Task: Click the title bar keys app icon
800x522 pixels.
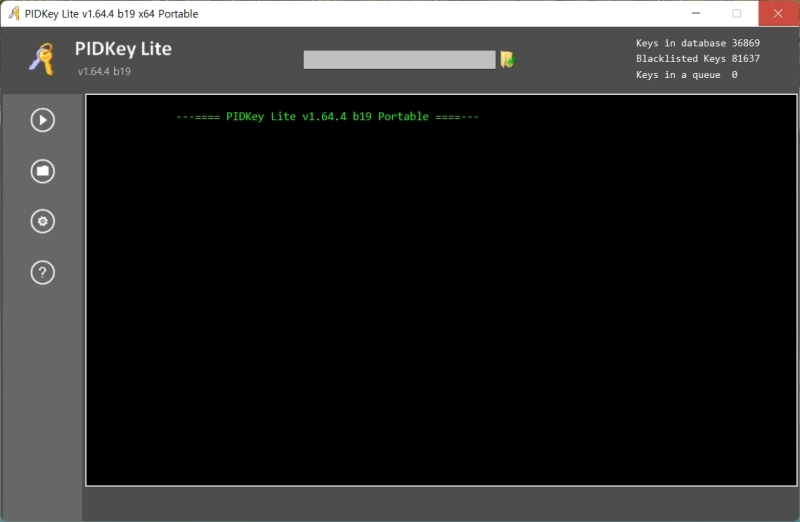Action: tap(14, 13)
